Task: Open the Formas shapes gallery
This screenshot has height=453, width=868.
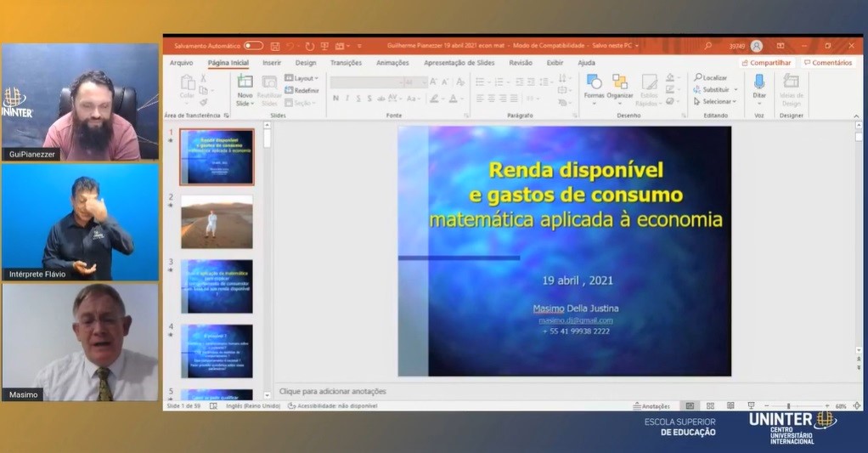Action: pyautogui.click(x=594, y=82)
